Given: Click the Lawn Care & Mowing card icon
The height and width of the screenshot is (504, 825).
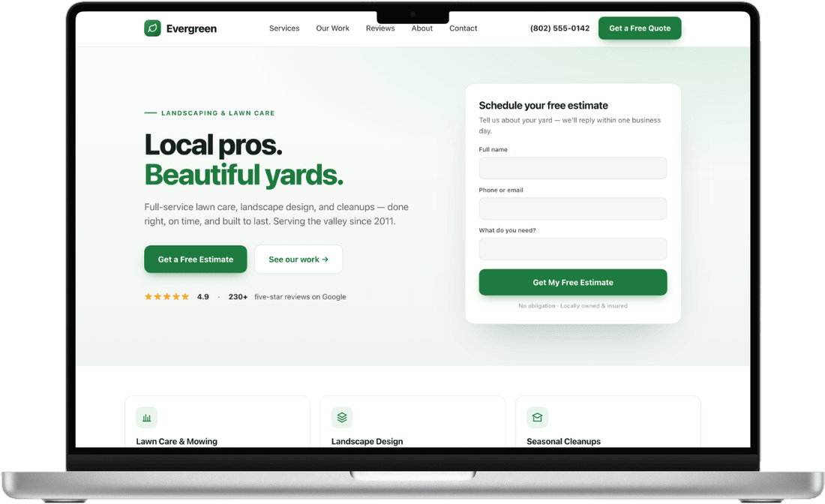Looking at the screenshot, I should [x=147, y=417].
